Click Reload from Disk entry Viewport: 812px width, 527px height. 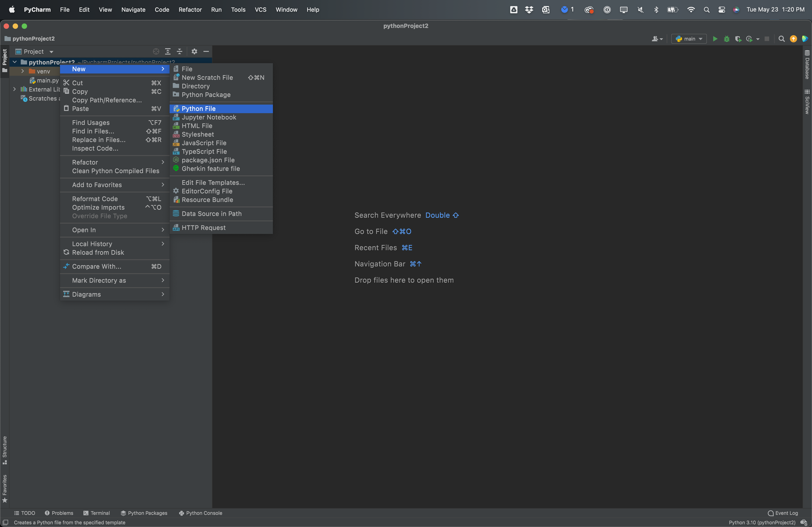[x=115, y=253]
